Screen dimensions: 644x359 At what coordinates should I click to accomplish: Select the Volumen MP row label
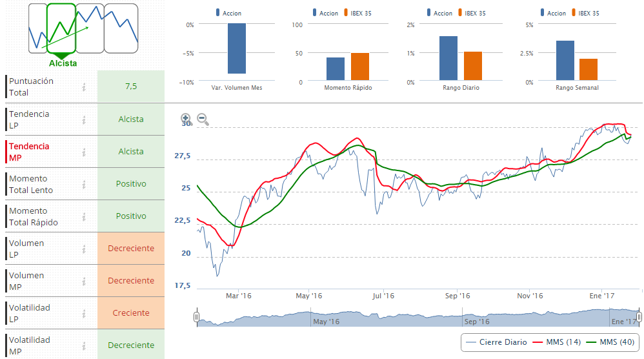[26, 282]
